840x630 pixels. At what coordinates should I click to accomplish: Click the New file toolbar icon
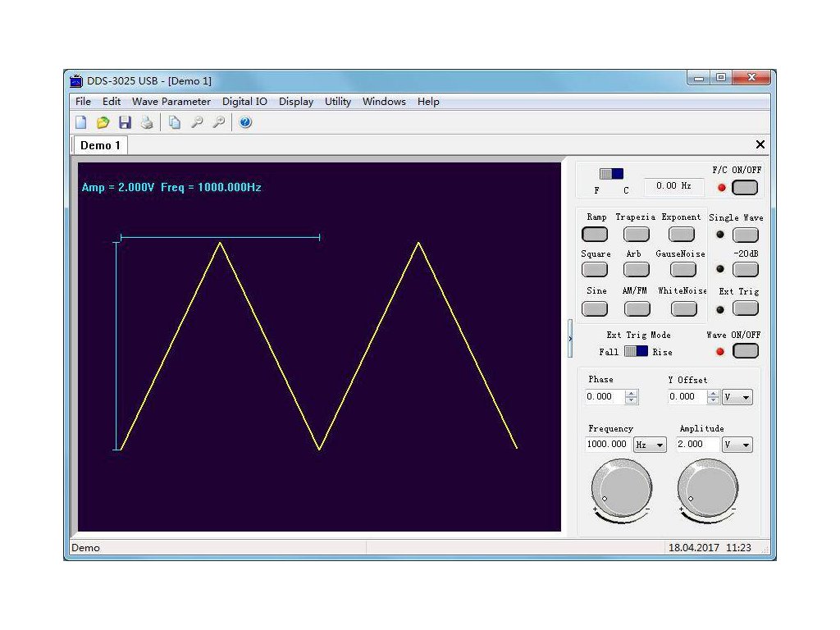coord(81,123)
